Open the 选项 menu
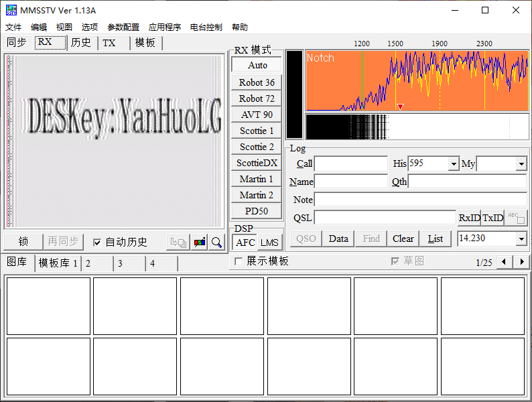The height and width of the screenshot is (402, 532). (90, 27)
